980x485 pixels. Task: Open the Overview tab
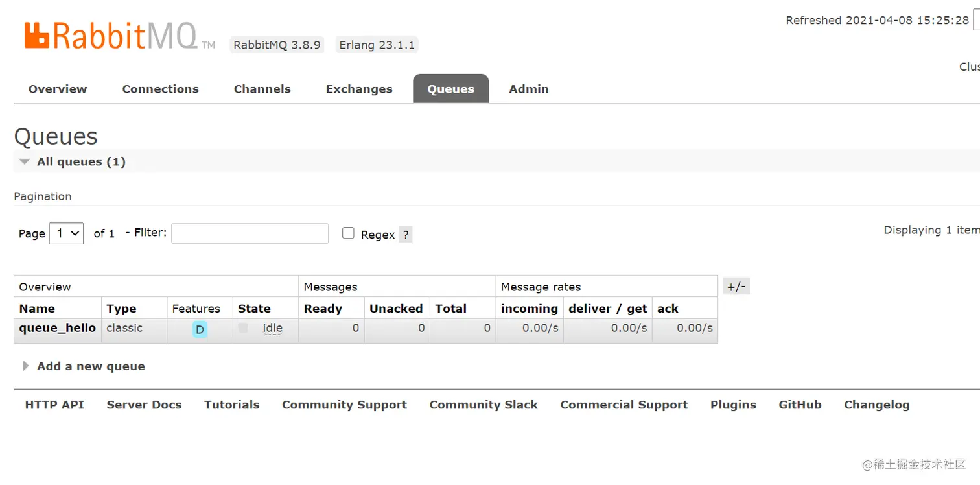58,89
